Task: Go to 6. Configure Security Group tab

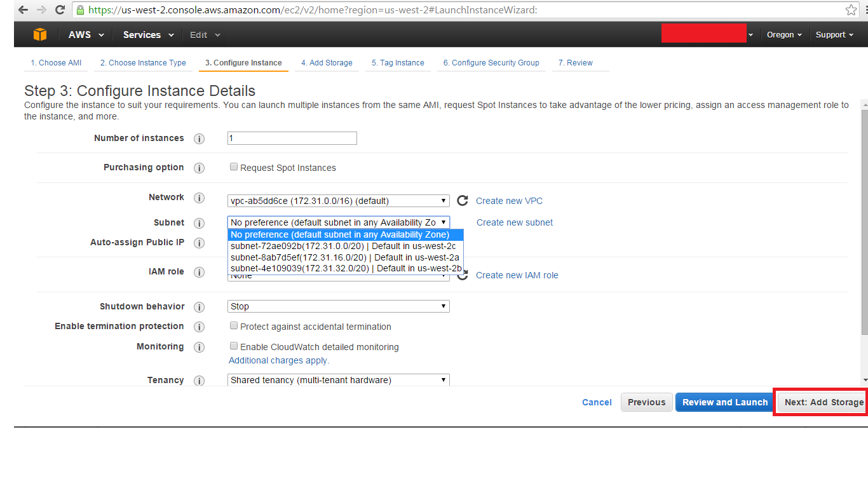Action: 491,63
